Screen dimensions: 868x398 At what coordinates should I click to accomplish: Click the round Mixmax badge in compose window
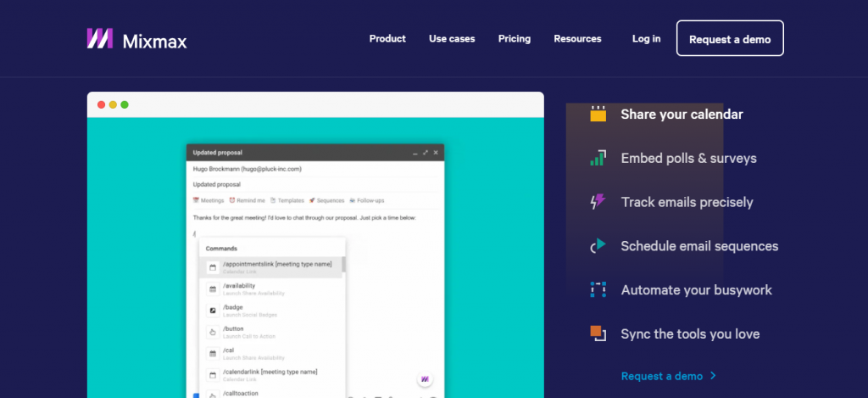[x=425, y=379]
